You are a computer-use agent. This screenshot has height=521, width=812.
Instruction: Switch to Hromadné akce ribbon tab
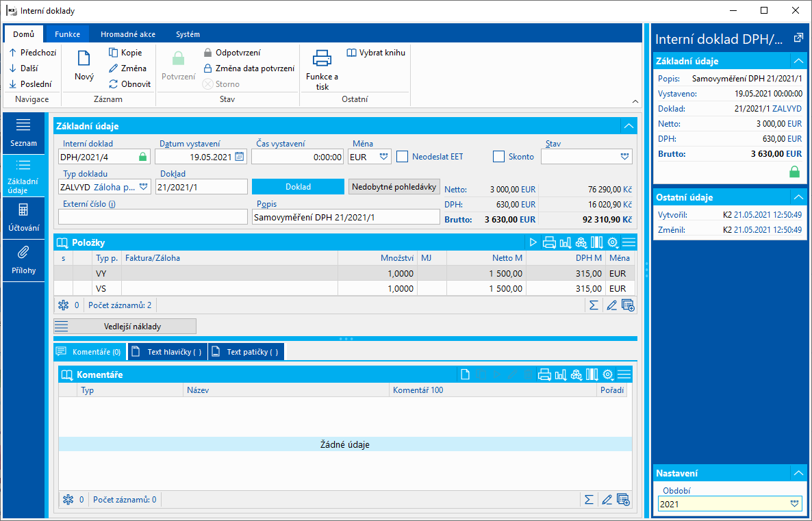128,34
